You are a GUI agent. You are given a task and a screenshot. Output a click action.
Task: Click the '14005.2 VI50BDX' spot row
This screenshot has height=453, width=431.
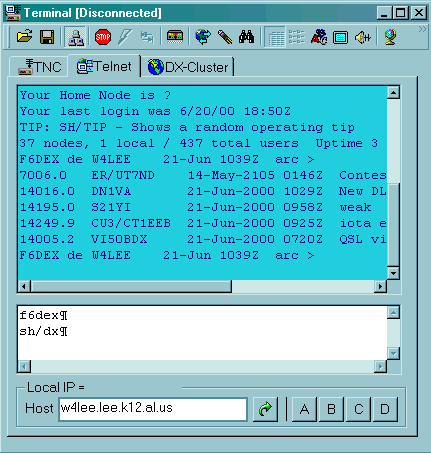203,239
